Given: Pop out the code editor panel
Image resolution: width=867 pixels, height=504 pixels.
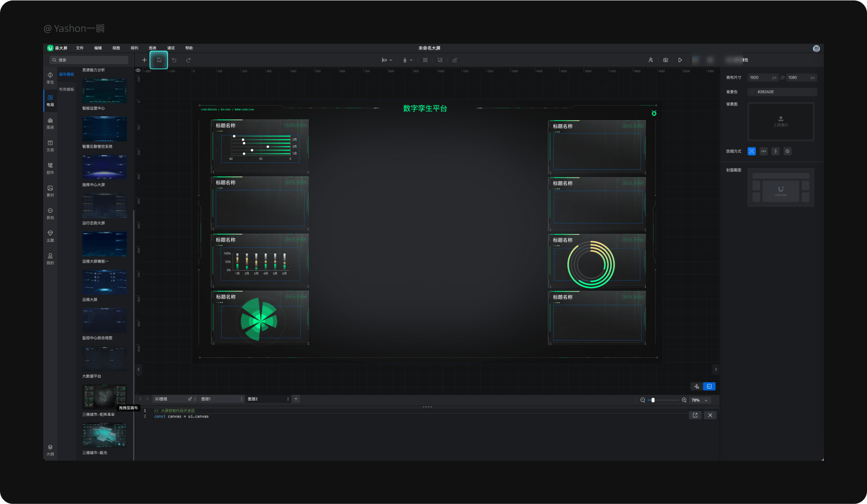Looking at the screenshot, I should (695, 415).
